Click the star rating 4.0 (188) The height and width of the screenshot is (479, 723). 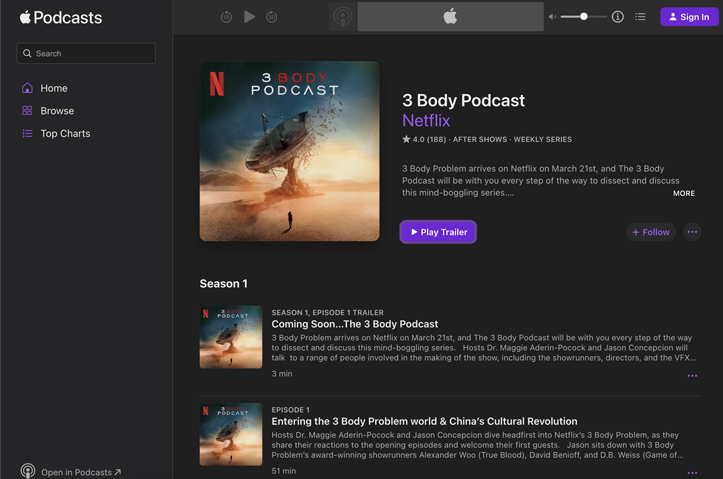click(x=424, y=139)
